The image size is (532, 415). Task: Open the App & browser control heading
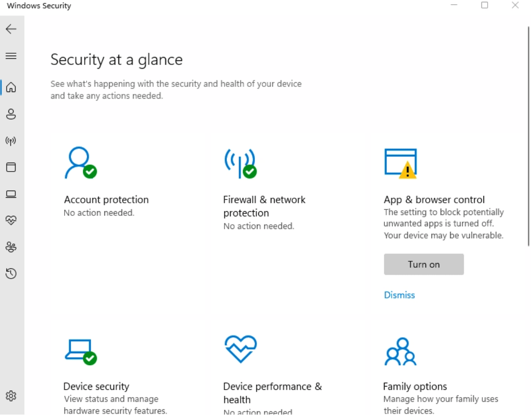[x=434, y=200]
